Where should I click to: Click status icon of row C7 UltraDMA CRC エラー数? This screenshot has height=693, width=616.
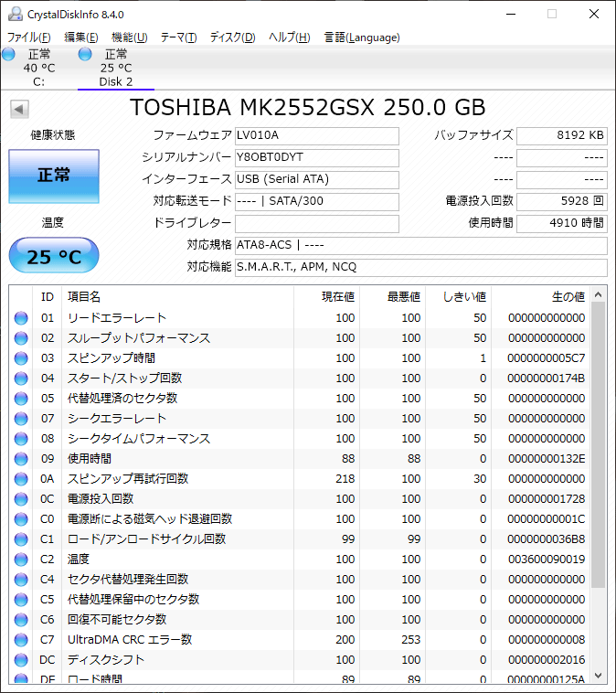(21, 640)
